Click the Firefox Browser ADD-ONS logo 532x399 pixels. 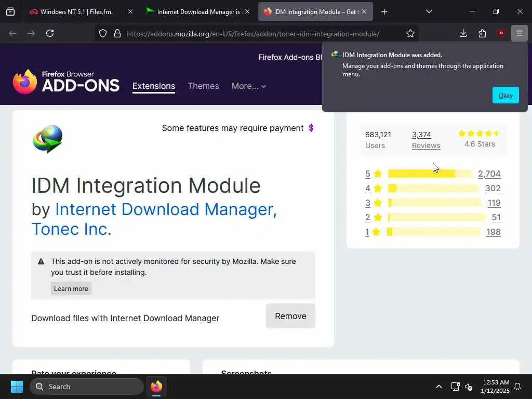coord(66,82)
